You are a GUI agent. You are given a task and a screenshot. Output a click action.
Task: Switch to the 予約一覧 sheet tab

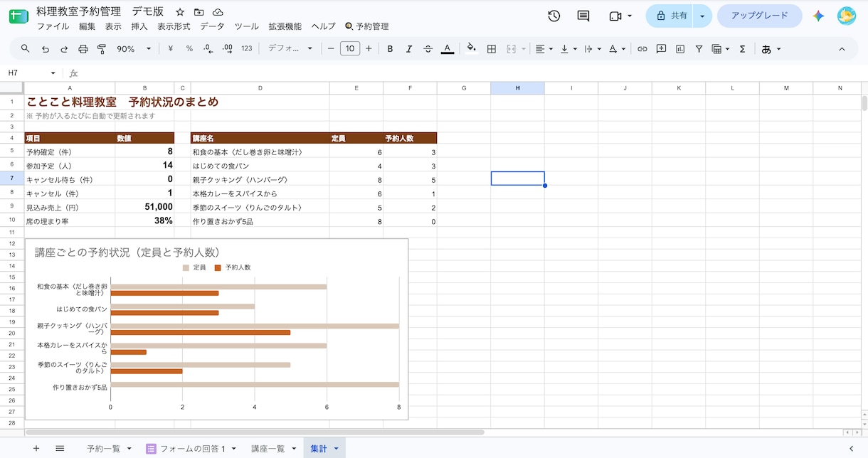(x=104, y=449)
